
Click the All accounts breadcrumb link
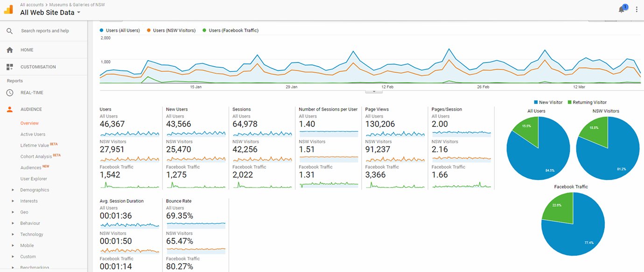pyautogui.click(x=32, y=5)
